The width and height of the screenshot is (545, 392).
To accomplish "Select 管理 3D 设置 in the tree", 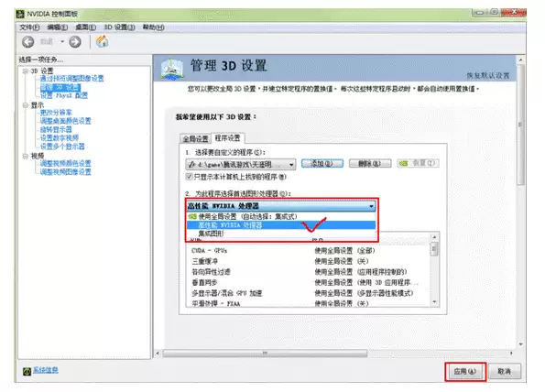I will click(60, 87).
